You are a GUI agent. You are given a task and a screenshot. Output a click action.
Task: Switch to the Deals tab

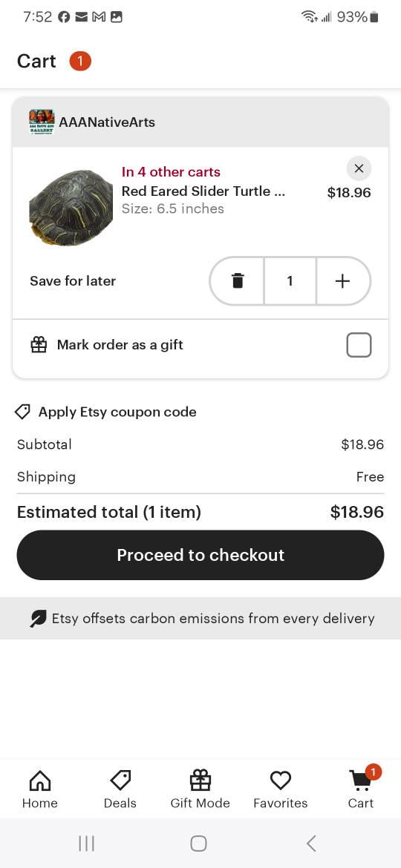[120, 789]
